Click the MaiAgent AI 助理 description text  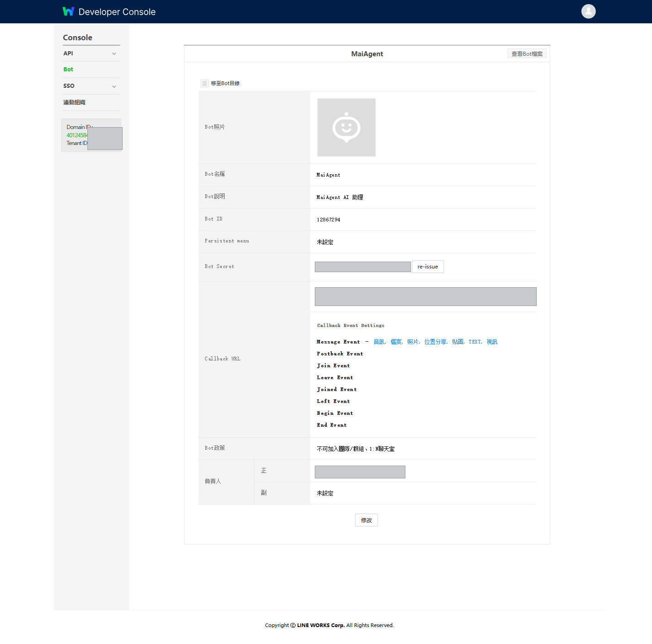coord(340,197)
